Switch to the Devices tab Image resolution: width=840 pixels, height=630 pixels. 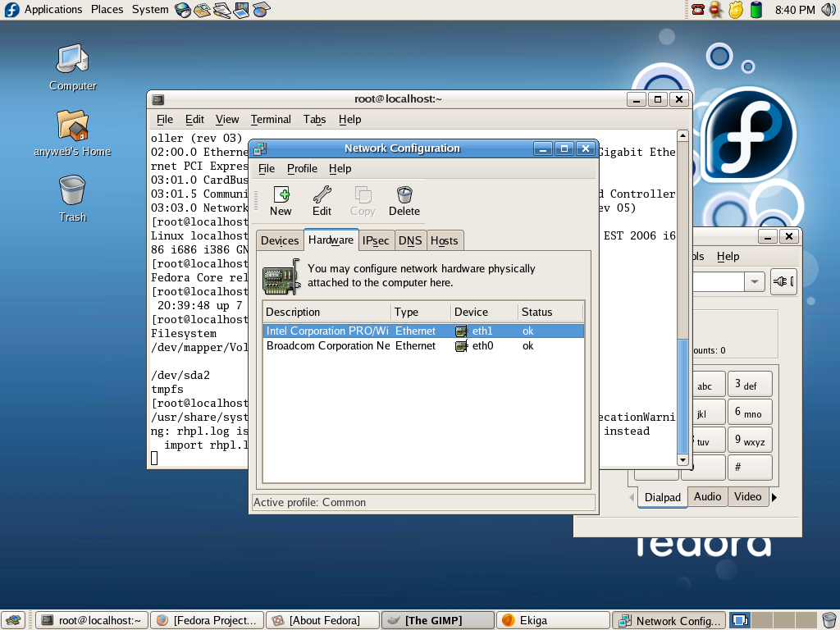(x=280, y=241)
